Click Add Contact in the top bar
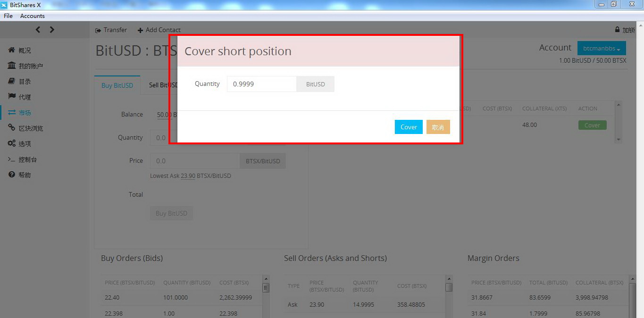This screenshot has width=644, height=318. tap(159, 30)
